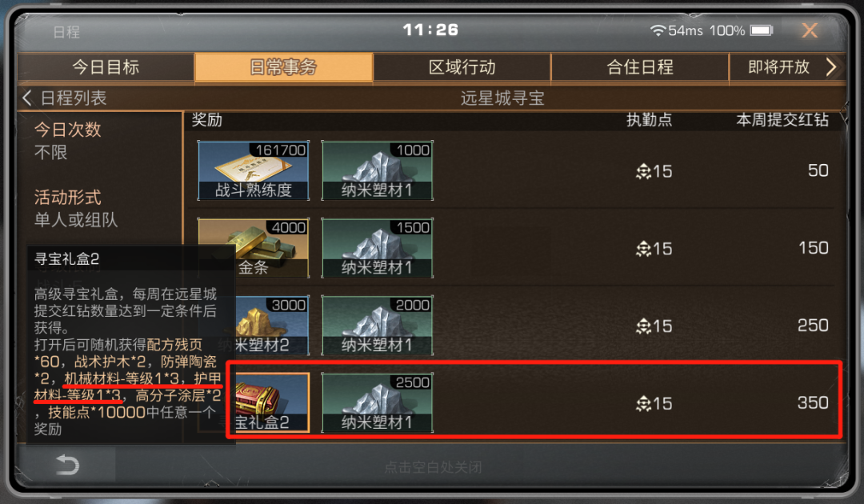
Task: Switch to the 今日目标 tab
Action: tap(106, 67)
